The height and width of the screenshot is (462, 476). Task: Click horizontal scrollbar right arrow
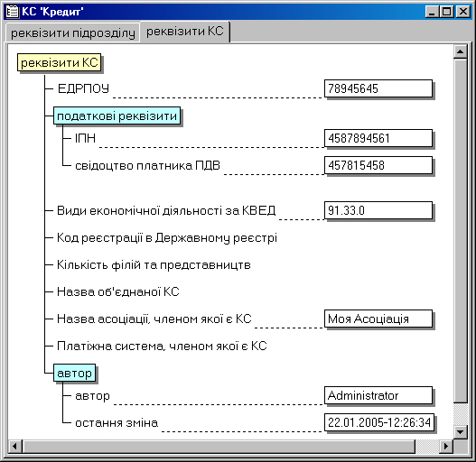tap(446, 447)
